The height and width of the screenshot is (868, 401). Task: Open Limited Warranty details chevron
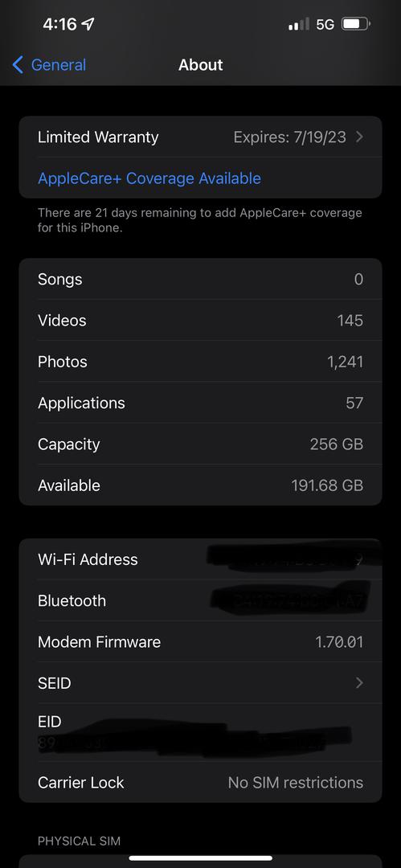(x=359, y=137)
